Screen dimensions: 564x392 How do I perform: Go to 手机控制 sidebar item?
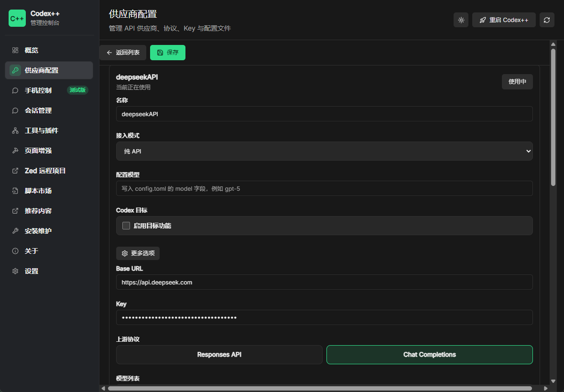pos(49,91)
